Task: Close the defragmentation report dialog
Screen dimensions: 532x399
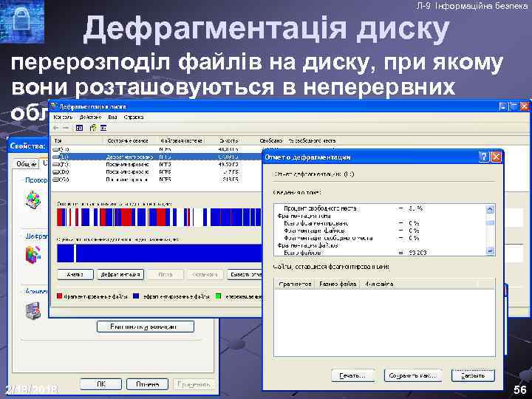Action: [x=496, y=157]
